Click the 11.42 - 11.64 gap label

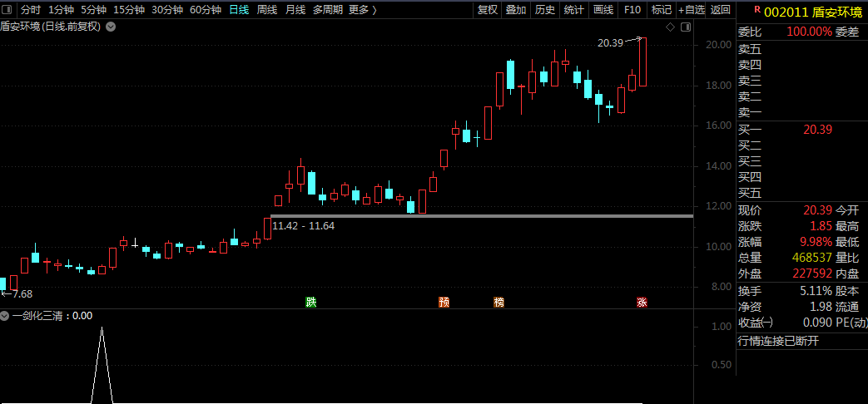304,225
